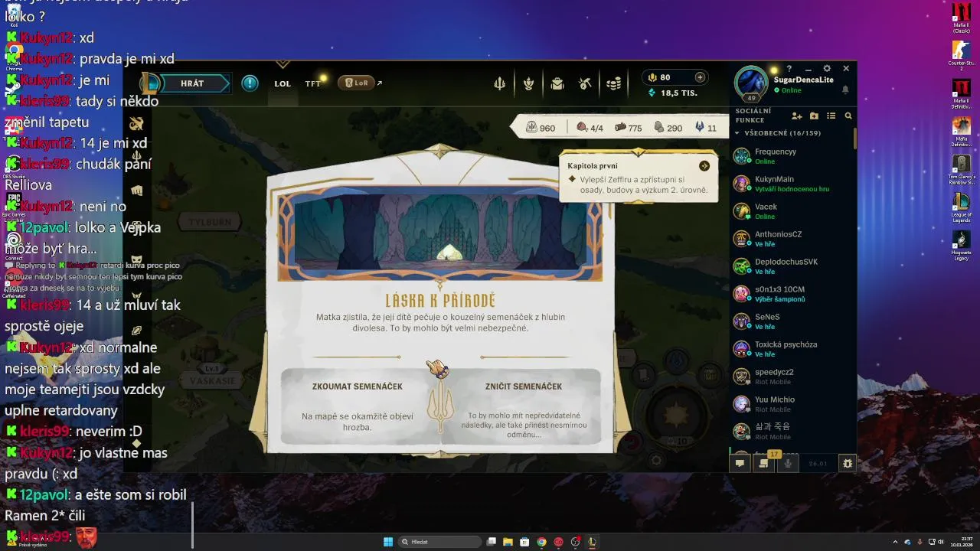Collapse the VŠEOBECNÉ friends group
980x551 pixels.
click(777, 133)
